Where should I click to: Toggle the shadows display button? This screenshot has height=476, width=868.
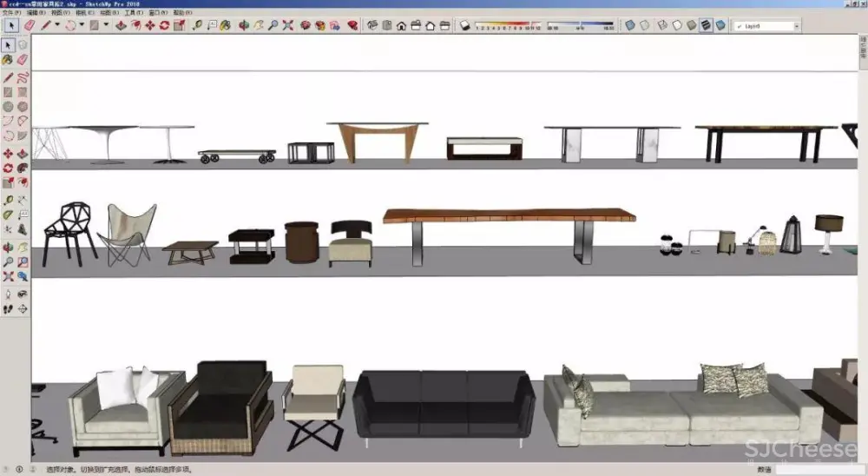pos(464,25)
